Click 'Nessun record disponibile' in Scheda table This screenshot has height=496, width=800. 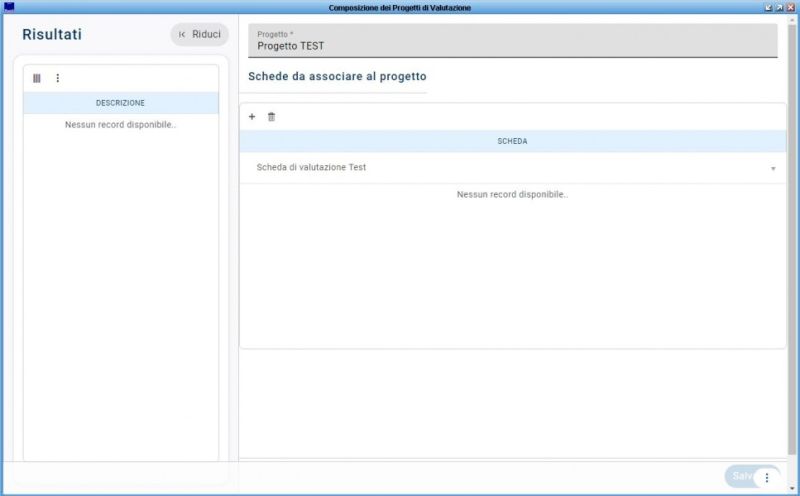click(x=512, y=194)
